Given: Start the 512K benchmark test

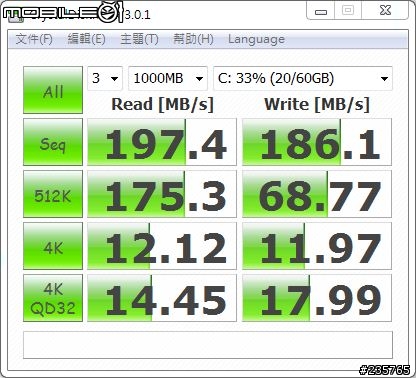Looking at the screenshot, I should (x=53, y=194).
